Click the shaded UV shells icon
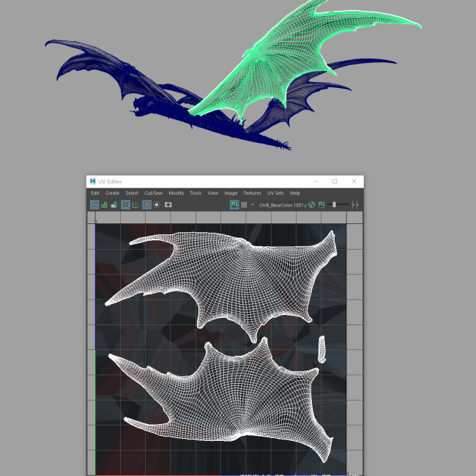Viewport: 476px width, 476px height. [104, 205]
